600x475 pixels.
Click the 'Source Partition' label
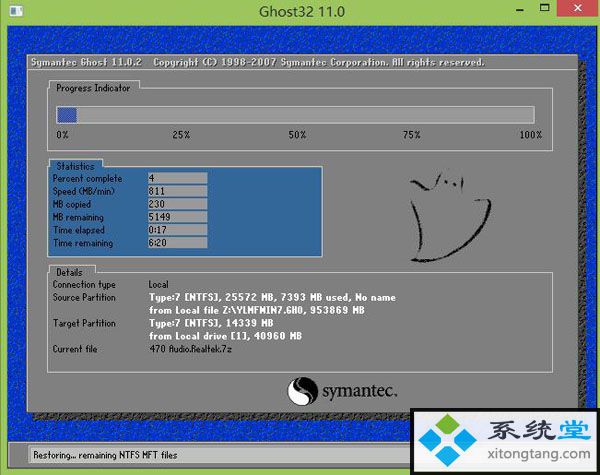[x=84, y=297]
